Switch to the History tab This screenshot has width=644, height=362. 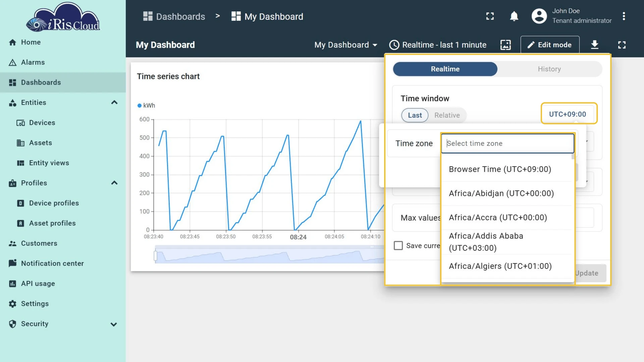pyautogui.click(x=549, y=69)
